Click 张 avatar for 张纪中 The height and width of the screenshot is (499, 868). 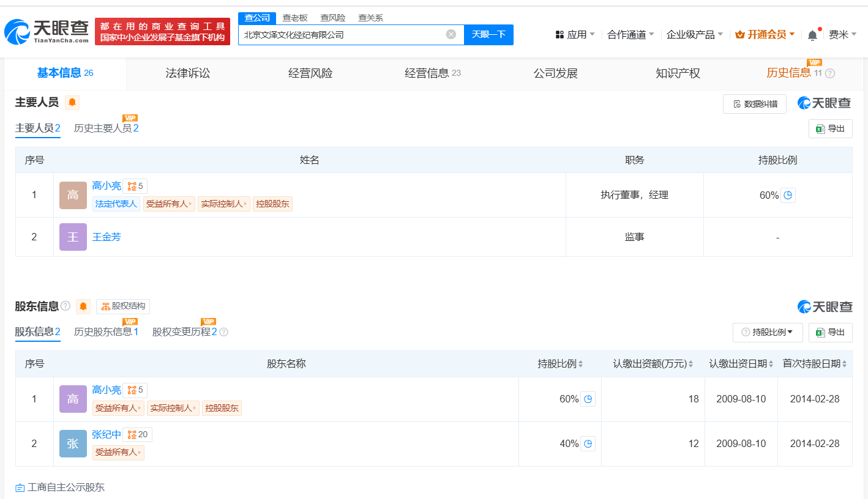click(73, 444)
